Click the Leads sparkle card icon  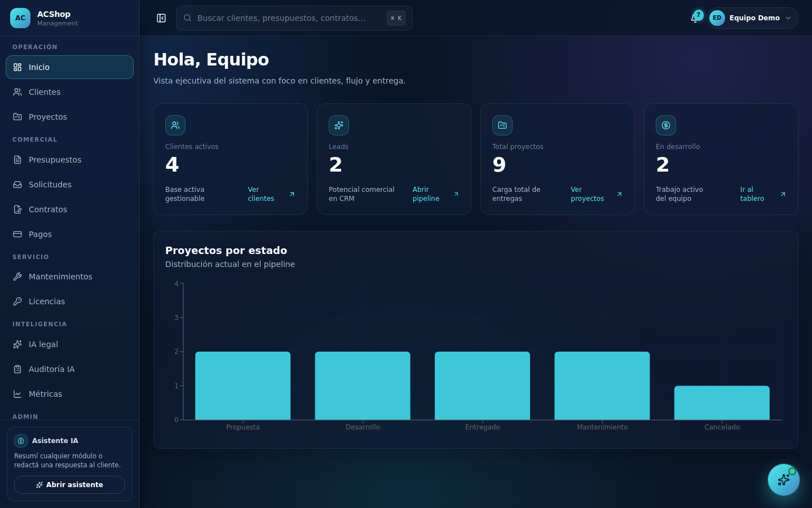click(x=339, y=125)
